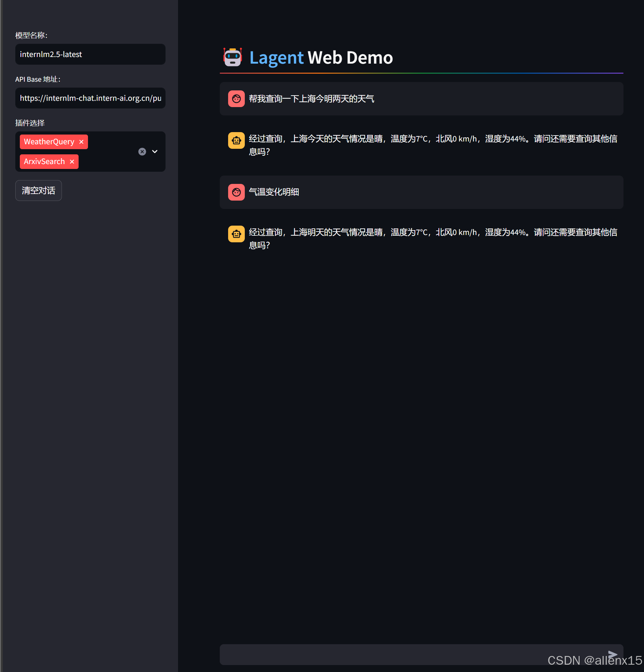The image size is (644, 672).
Task: Click the user avatar on the weather query message
Action: 236,99
